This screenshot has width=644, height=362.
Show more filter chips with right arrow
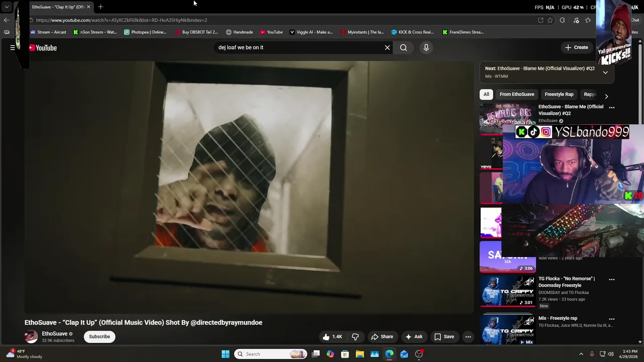[x=606, y=96]
